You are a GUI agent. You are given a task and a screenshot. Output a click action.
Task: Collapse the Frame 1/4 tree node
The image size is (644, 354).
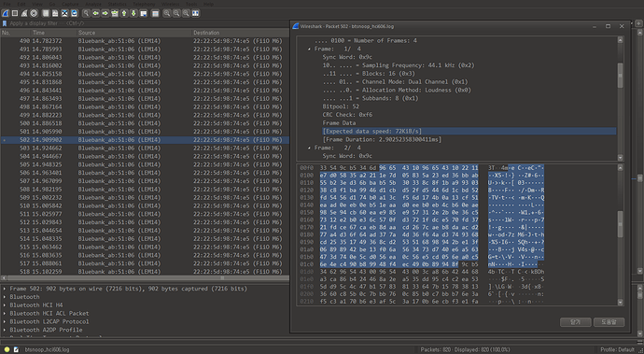pyautogui.click(x=309, y=49)
